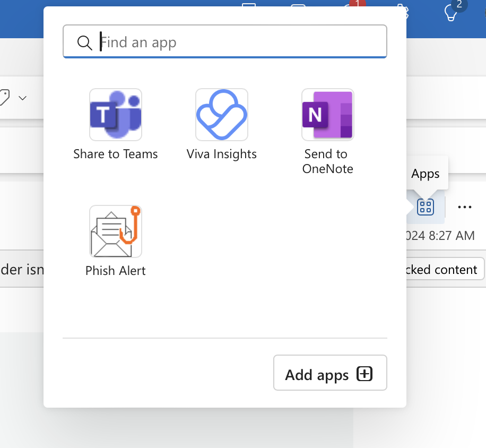Launch the Viva Insights add-in
Image resolution: width=486 pixels, height=448 pixels.
coord(222,125)
